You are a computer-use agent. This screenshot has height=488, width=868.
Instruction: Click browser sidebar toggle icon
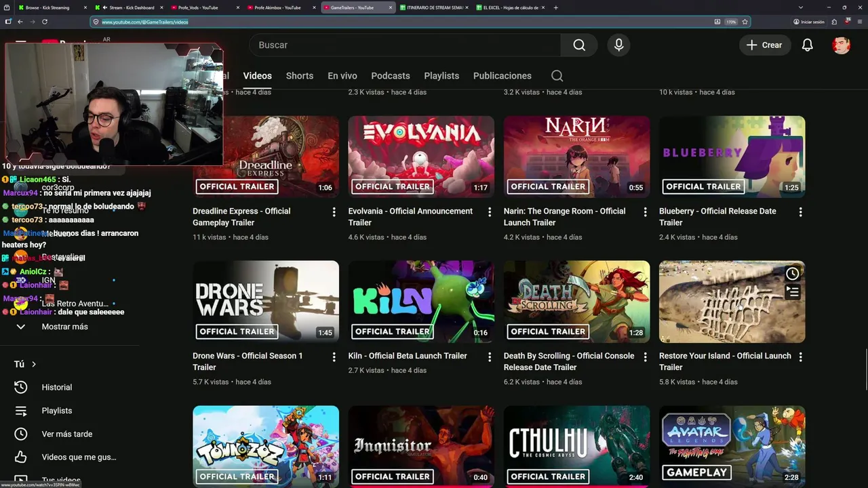[7, 22]
